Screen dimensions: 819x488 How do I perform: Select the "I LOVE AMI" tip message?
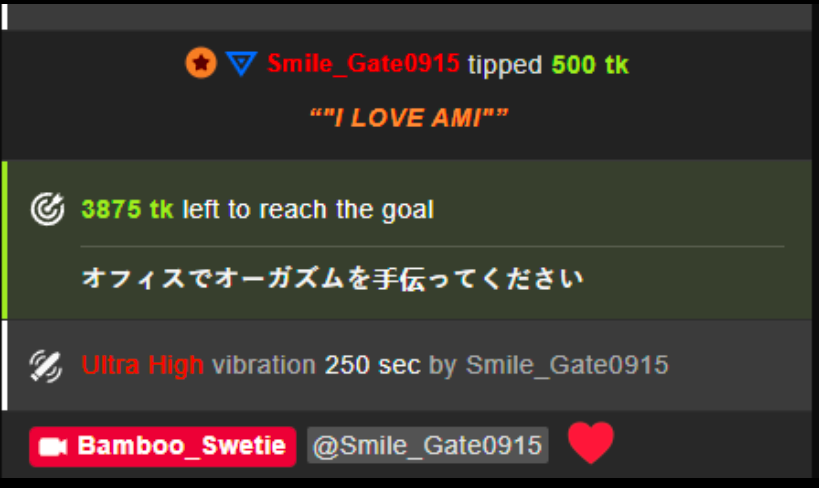(409, 118)
